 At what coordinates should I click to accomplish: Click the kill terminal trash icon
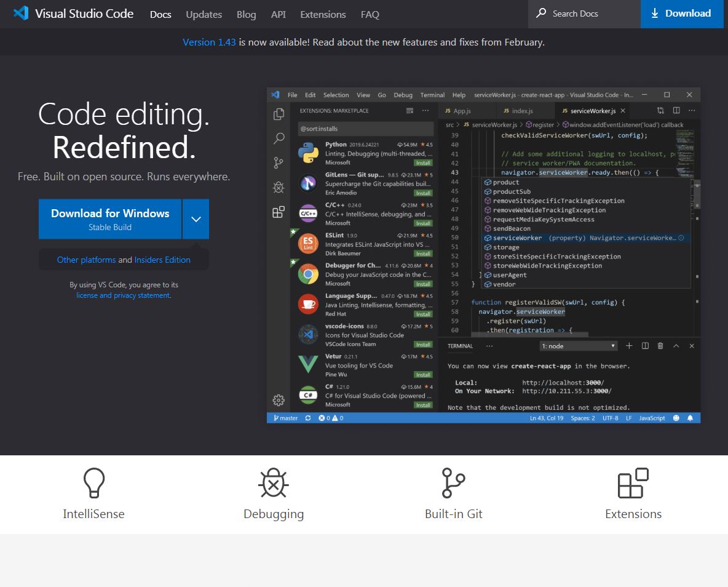pos(660,346)
